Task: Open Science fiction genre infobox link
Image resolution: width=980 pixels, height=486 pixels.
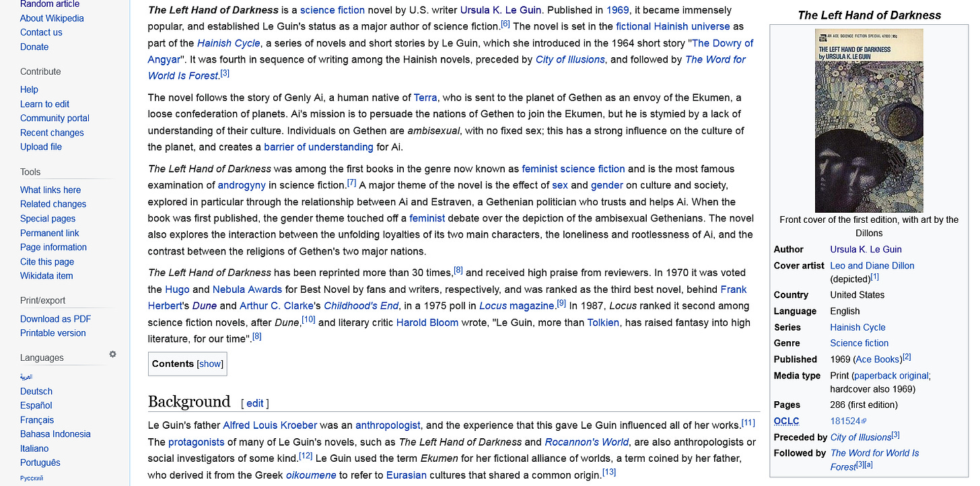Action: (x=860, y=343)
